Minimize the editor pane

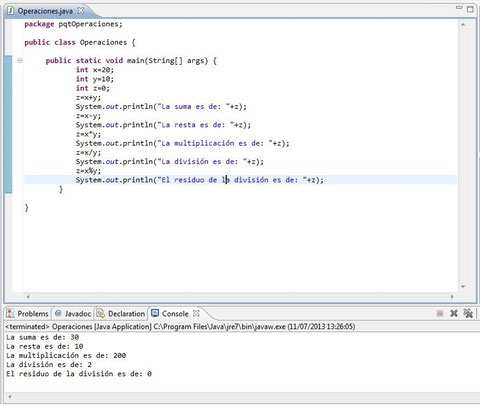tap(459, 8)
